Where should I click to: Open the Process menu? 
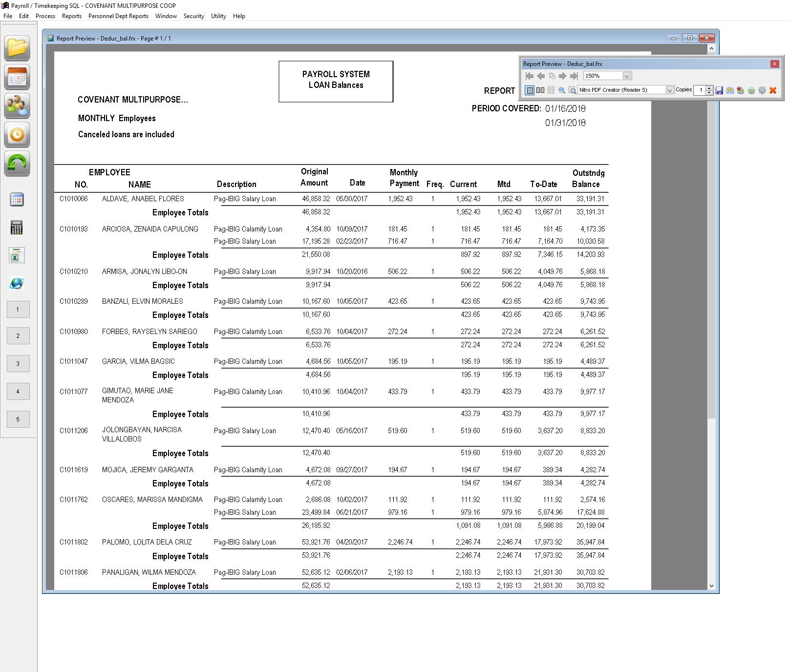[x=45, y=16]
